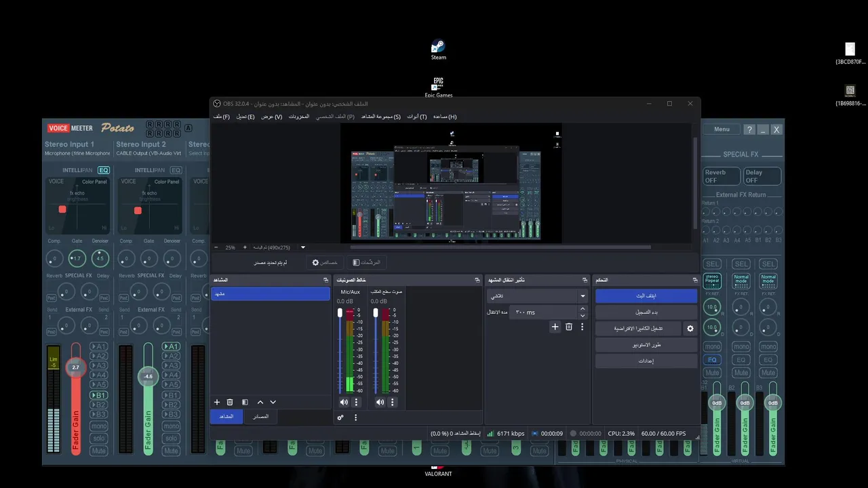Viewport: 868px width, 488px height.
Task: Zoom in OBS preview with plus icon
Action: 245,247
